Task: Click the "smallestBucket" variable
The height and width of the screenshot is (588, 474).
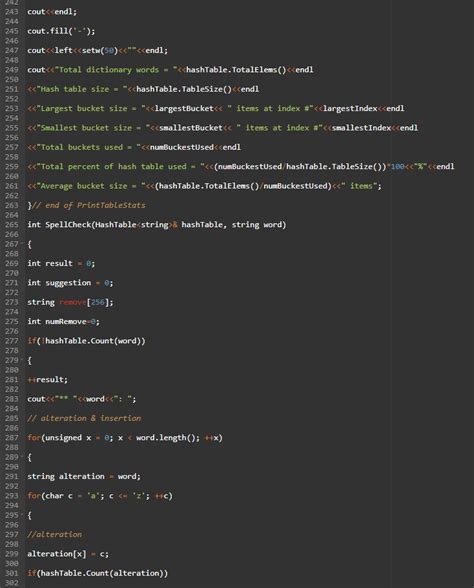Action: (191, 128)
